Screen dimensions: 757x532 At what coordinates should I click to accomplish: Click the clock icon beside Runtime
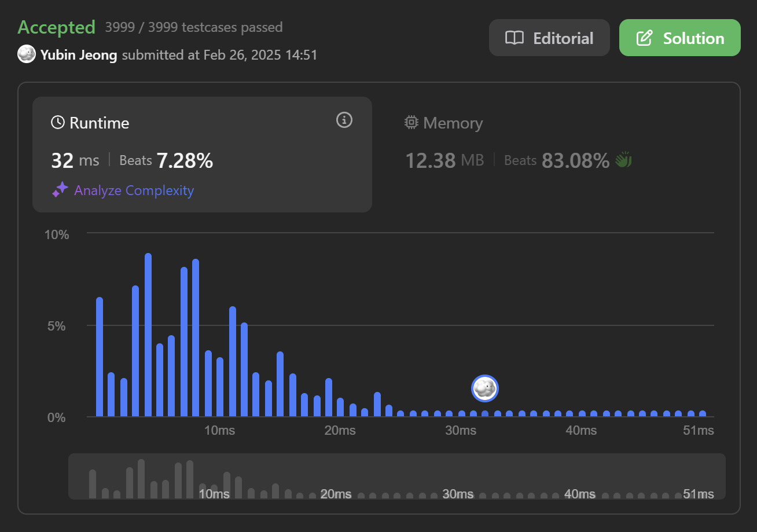pyautogui.click(x=58, y=123)
